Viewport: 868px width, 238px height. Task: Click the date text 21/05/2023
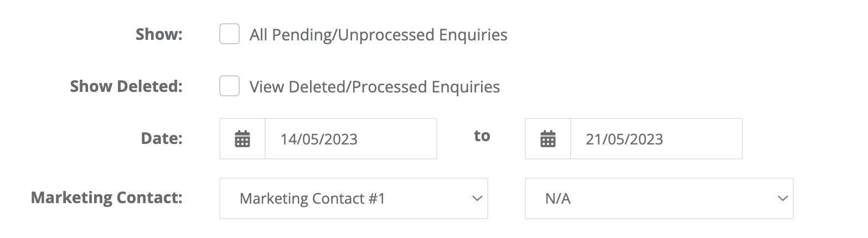click(x=624, y=139)
